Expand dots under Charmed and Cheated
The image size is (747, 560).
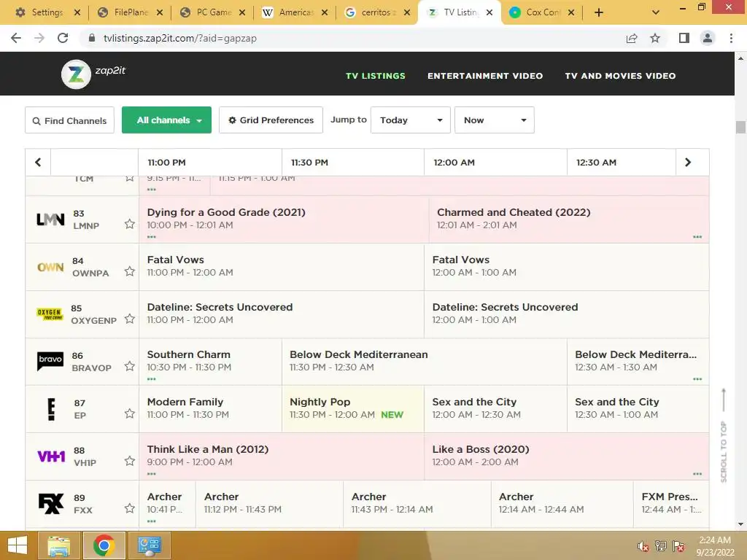[x=697, y=237]
